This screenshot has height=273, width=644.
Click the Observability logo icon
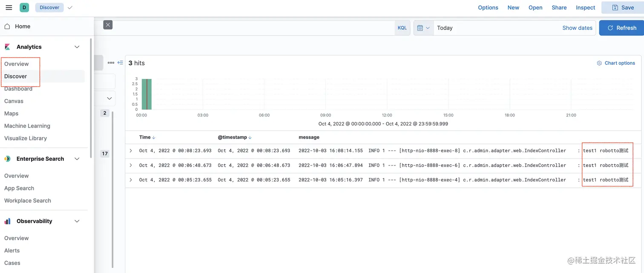pyautogui.click(x=7, y=221)
